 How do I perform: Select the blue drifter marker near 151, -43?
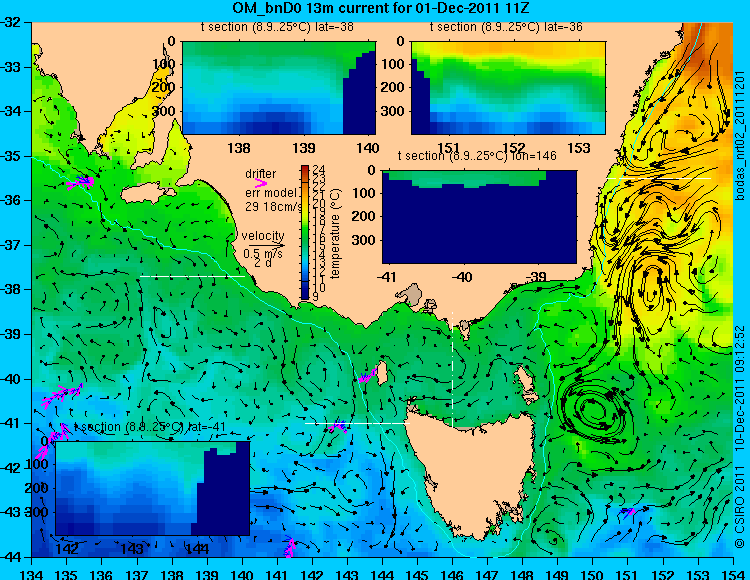click(x=628, y=513)
